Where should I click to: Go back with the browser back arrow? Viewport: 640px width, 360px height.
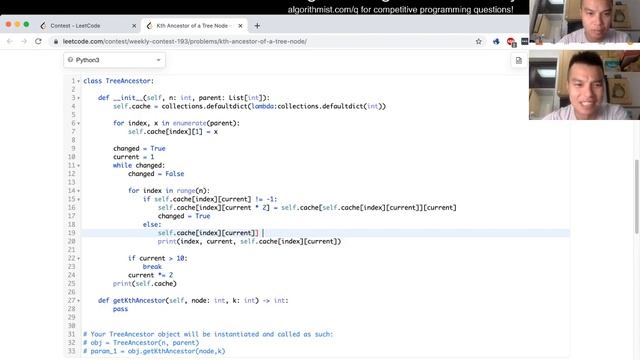pyautogui.click(x=10, y=41)
